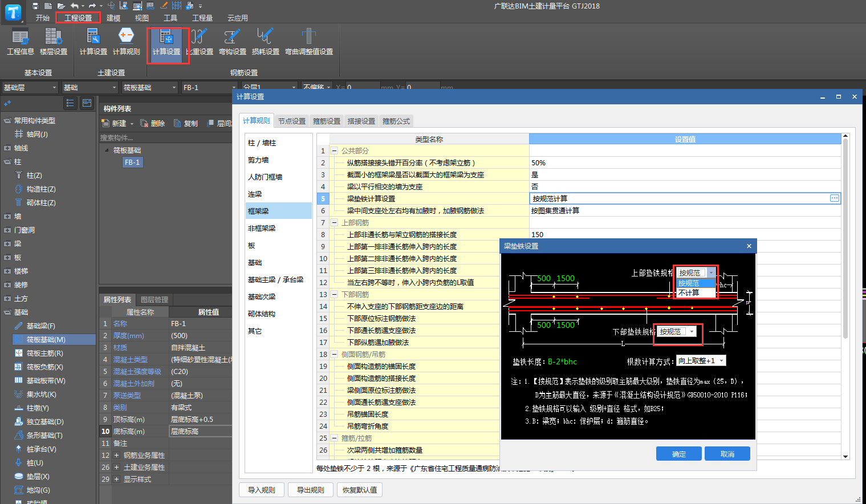The height and width of the screenshot is (504, 866).
Task: Switch to 箍筋公式 tab
Action: (x=396, y=121)
